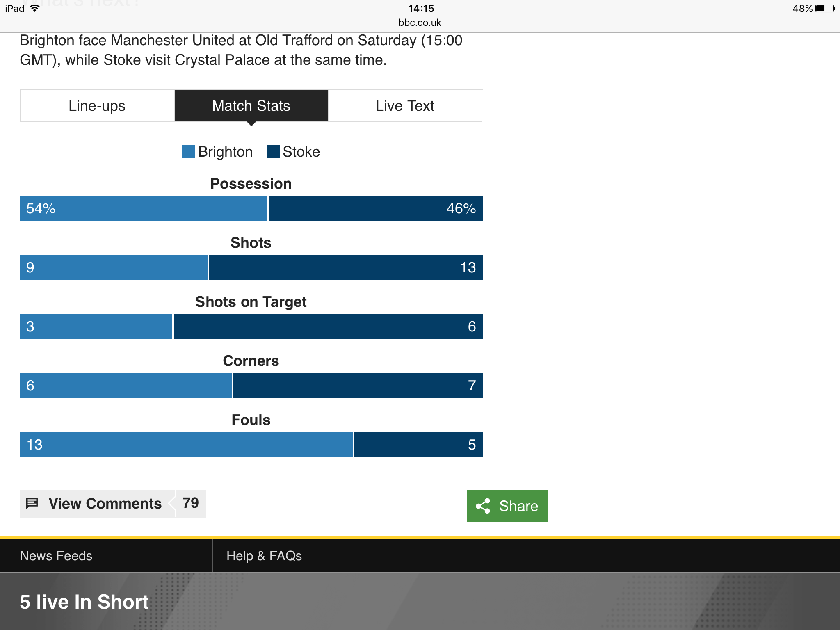Screen dimensions: 840x630
Task: Switch to the Live Text tab
Action: pos(405,106)
